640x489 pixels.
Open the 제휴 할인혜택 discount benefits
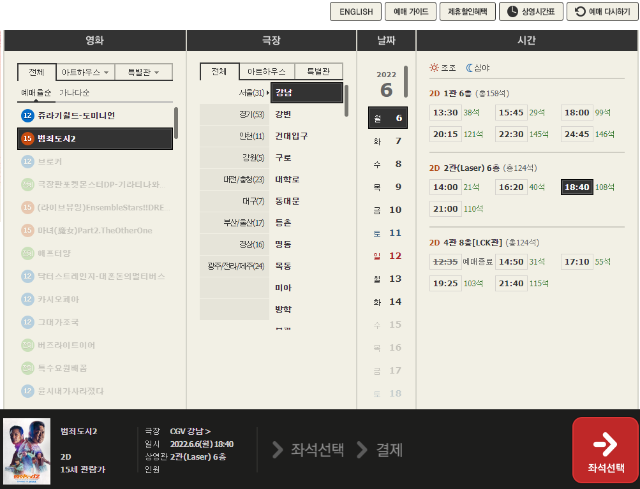[x=467, y=11]
